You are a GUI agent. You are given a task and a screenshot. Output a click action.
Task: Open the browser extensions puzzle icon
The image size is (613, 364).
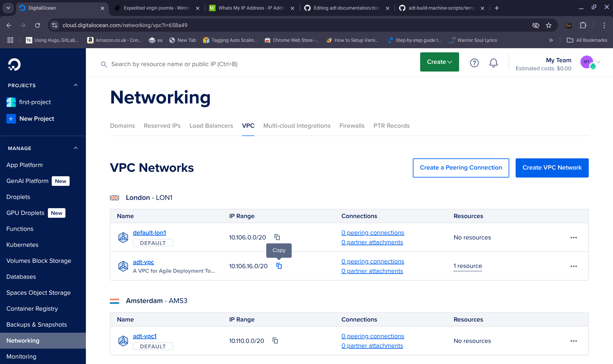(583, 25)
